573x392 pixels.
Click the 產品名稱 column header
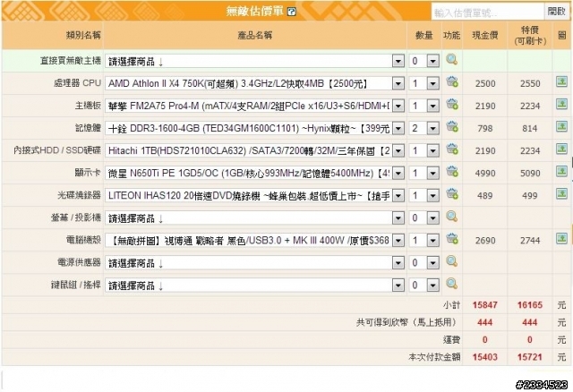pyautogui.click(x=254, y=36)
